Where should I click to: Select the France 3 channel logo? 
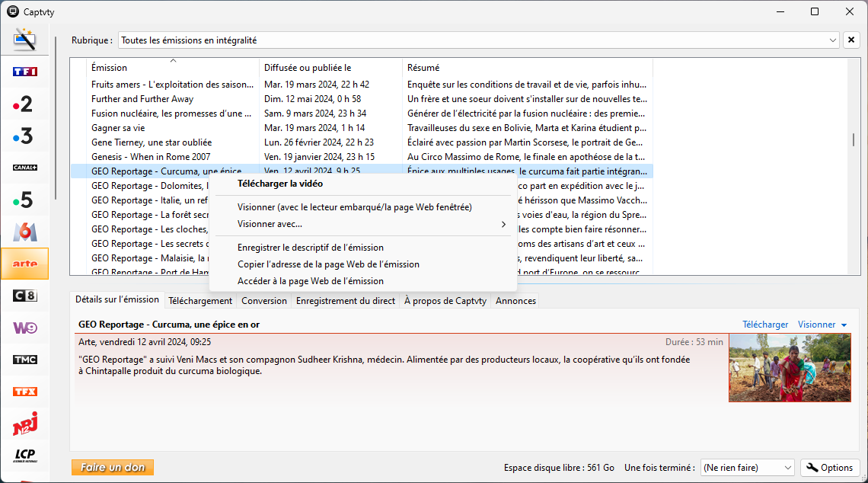tap(24, 136)
